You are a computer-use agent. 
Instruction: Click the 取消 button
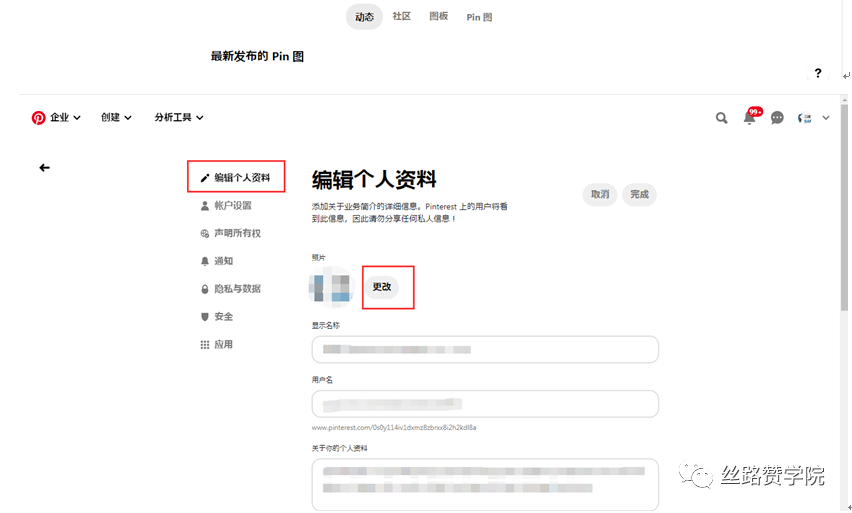[x=600, y=195]
